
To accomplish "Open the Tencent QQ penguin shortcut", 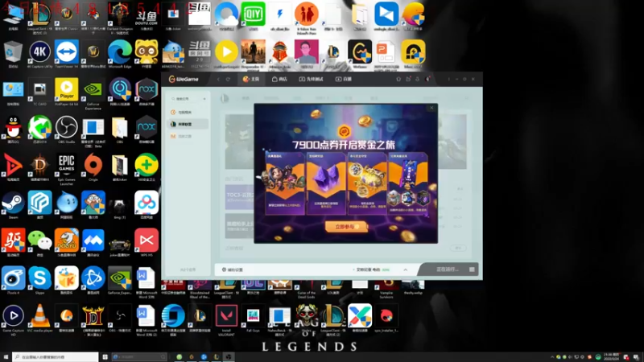I will (x=13, y=130).
